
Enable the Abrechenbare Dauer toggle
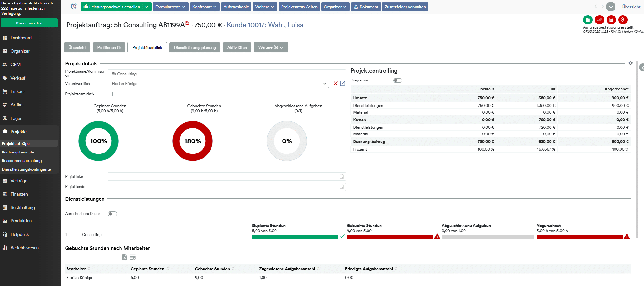(x=112, y=214)
